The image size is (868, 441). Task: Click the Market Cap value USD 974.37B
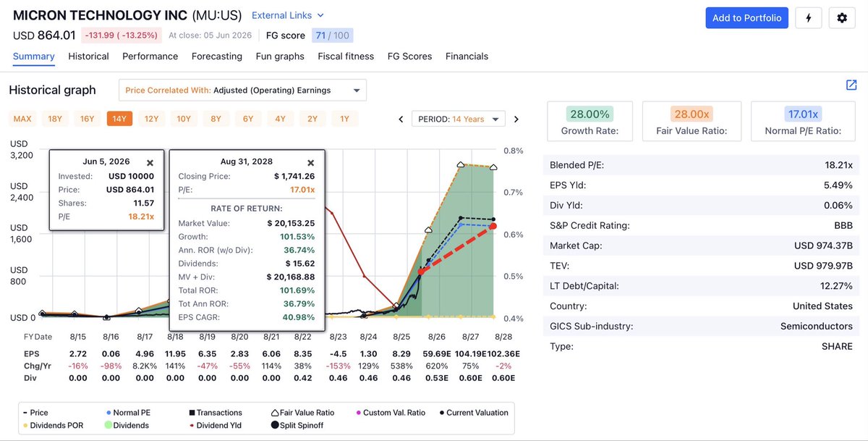click(x=824, y=245)
